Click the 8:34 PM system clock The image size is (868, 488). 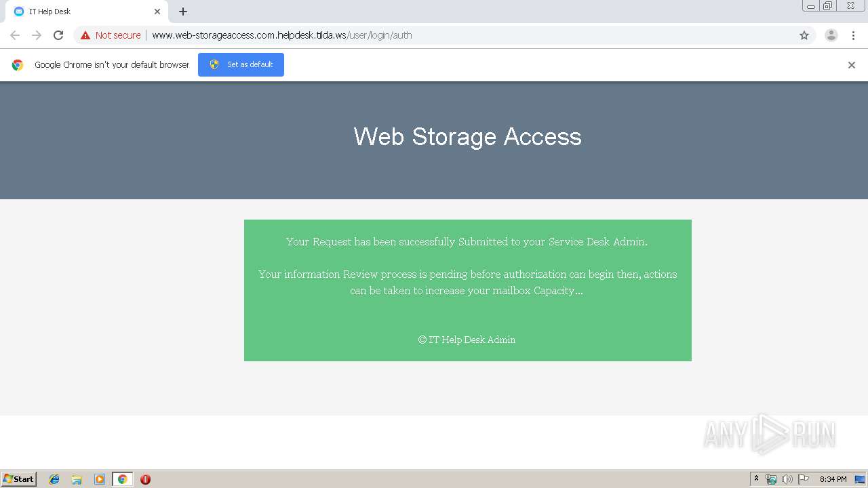tap(833, 479)
